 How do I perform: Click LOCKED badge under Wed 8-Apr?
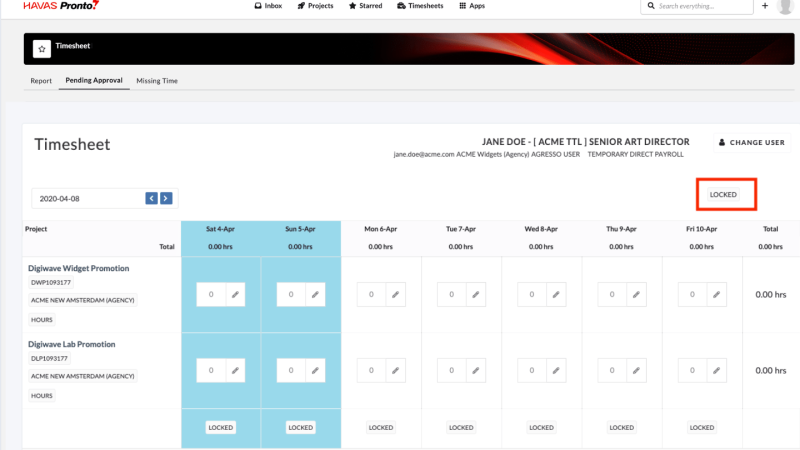pos(541,428)
